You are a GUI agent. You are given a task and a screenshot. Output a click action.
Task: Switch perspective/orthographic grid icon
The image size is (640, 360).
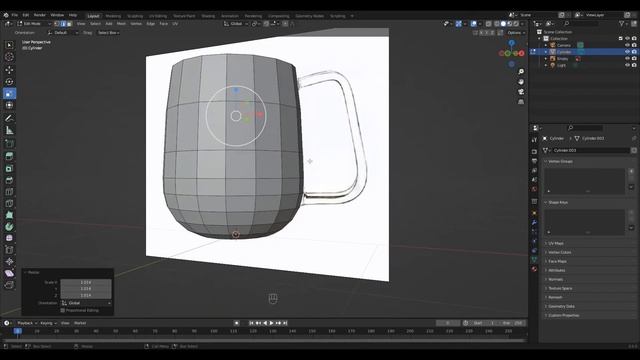tap(521, 102)
